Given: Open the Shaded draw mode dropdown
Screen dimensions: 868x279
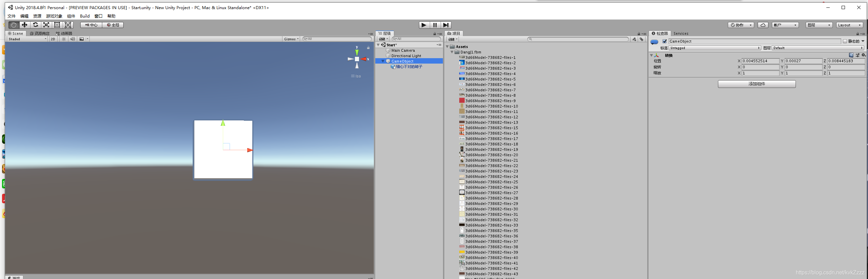Looking at the screenshot, I should [x=27, y=39].
